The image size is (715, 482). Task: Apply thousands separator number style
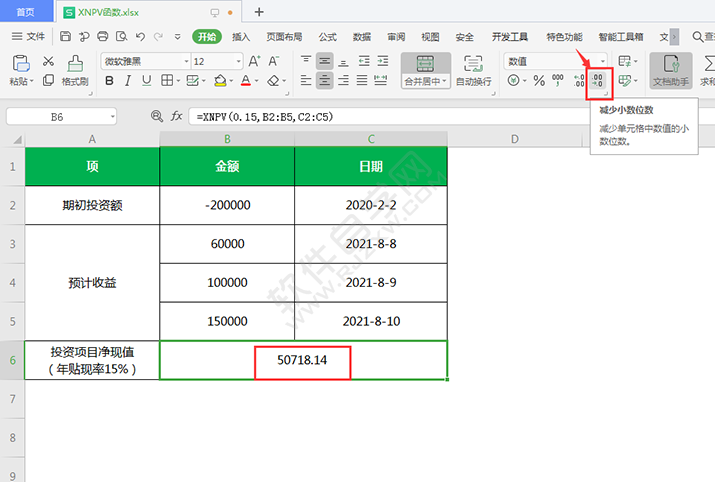coord(558,81)
